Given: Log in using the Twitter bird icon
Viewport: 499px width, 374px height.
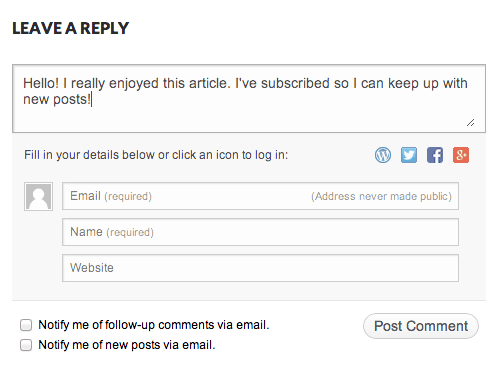Looking at the screenshot, I should (x=409, y=155).
